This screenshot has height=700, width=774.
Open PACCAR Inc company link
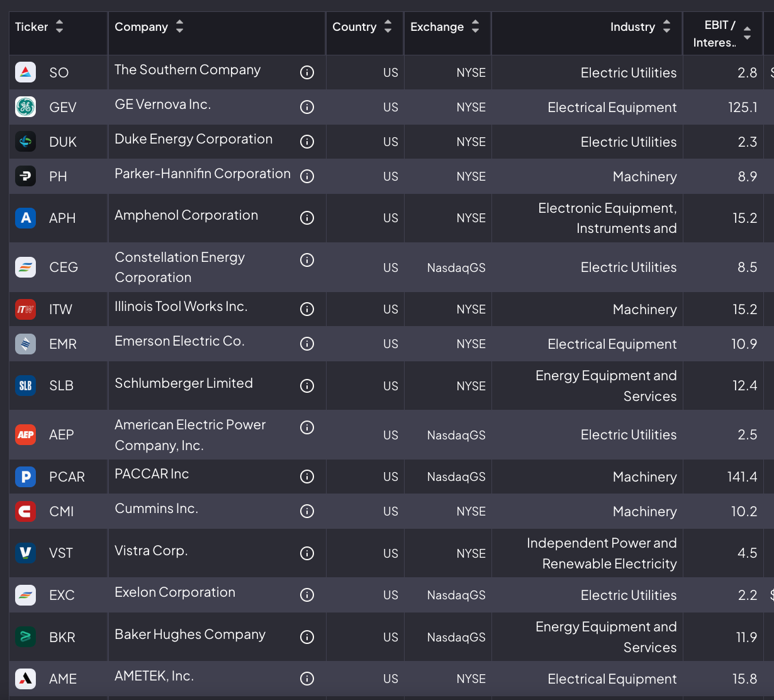152,474
